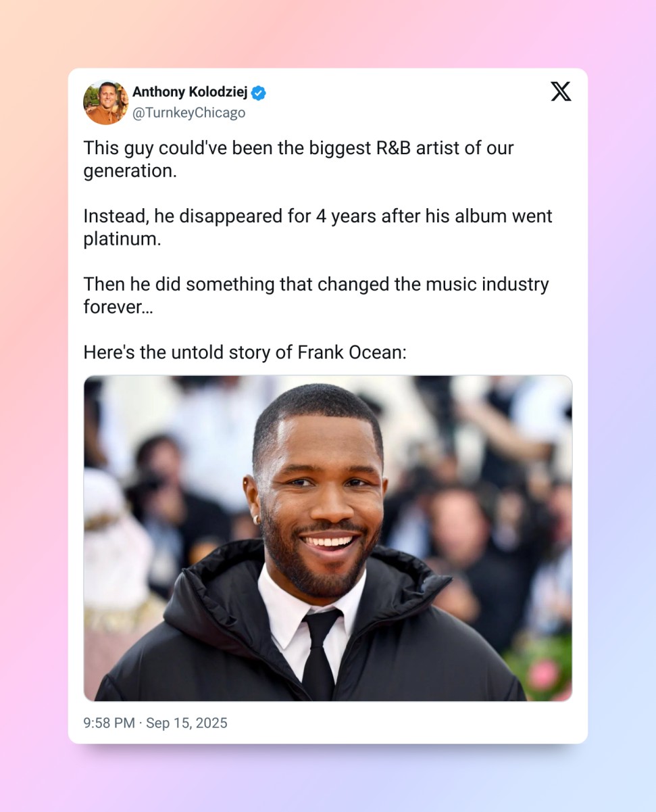
Task: Click the "biggest R&B artist" opening sentence
Action: 299,148
